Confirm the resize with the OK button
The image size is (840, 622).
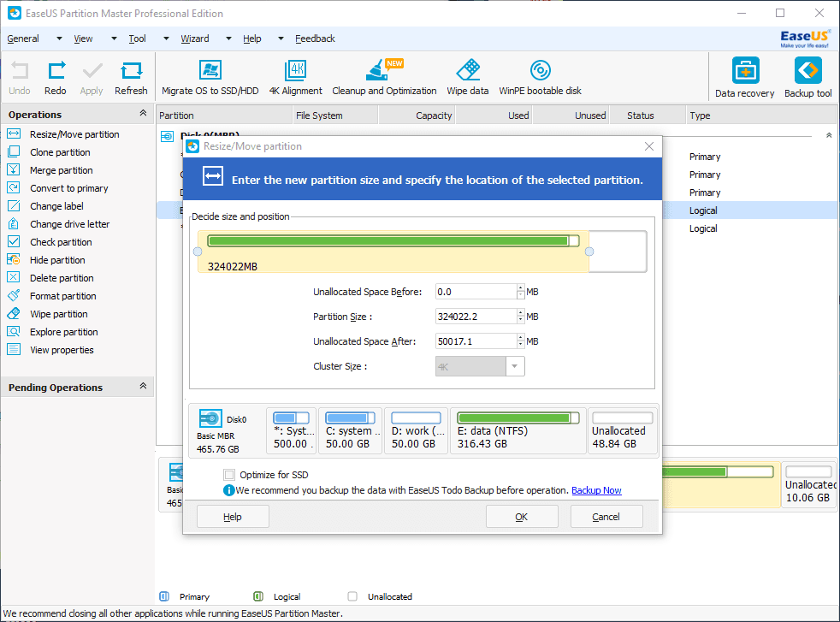tap(522, 516)
